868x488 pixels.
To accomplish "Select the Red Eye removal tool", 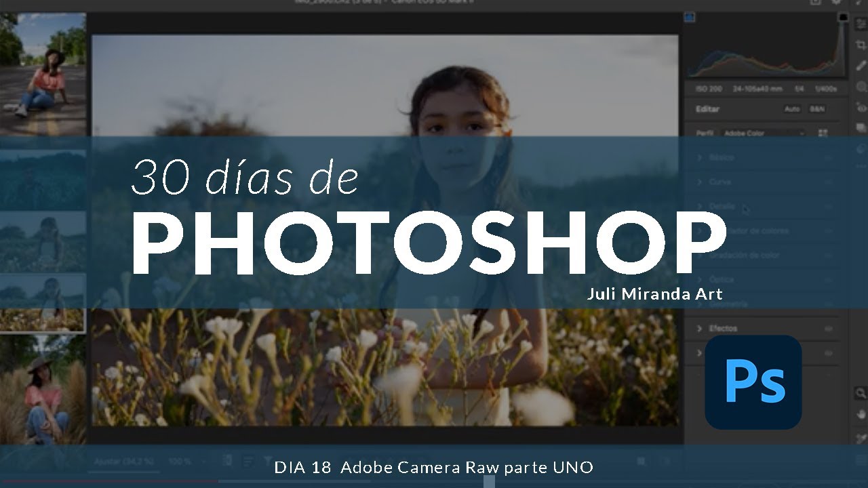I will tap(861, 107).
